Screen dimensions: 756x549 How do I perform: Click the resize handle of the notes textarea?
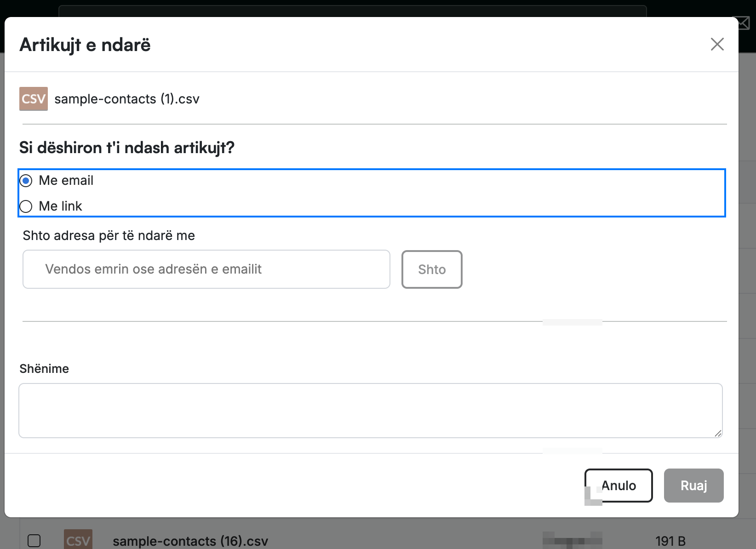[x=718, y=433]
